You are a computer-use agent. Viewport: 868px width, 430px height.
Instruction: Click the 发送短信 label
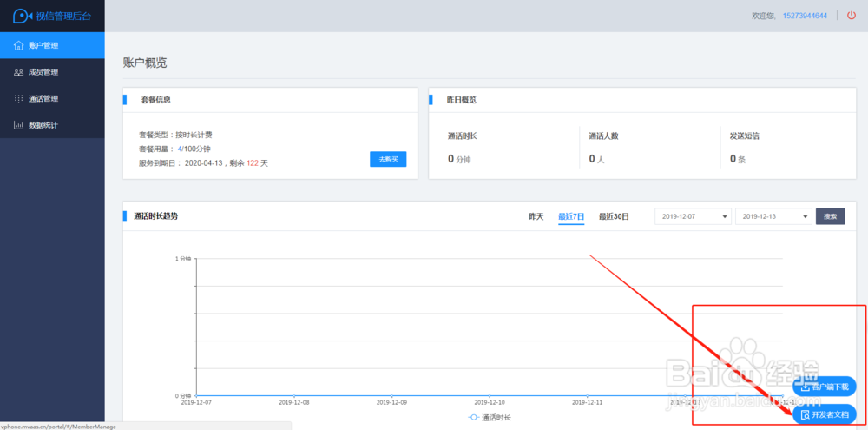[x=745, y=136]
